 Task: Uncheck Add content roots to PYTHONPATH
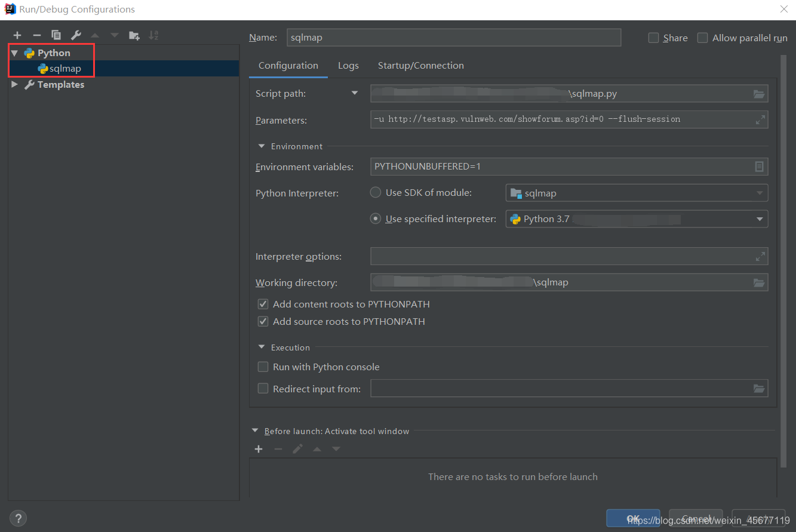[263, 304]
